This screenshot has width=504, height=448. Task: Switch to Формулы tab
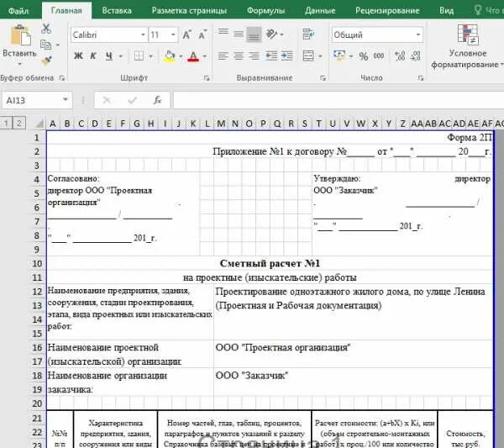265,11
